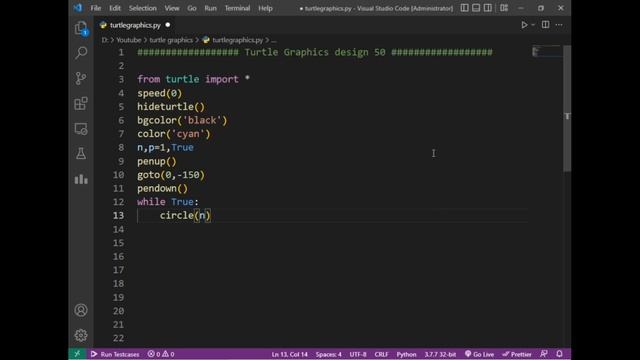This screenshot has height=360, width=640.
Task: Click the "color('cyan')" code line
Action: [x=173, y=134]
